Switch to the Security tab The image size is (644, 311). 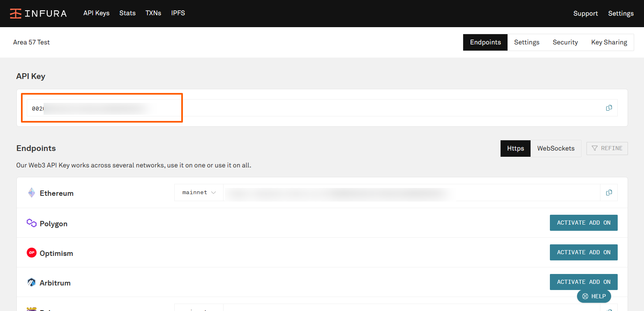point(565,42)
